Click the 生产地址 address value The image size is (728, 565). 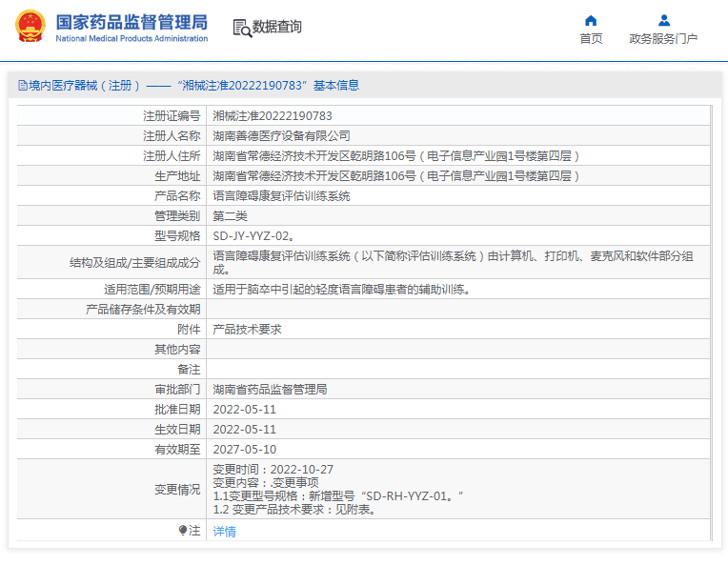coord(396,175)
